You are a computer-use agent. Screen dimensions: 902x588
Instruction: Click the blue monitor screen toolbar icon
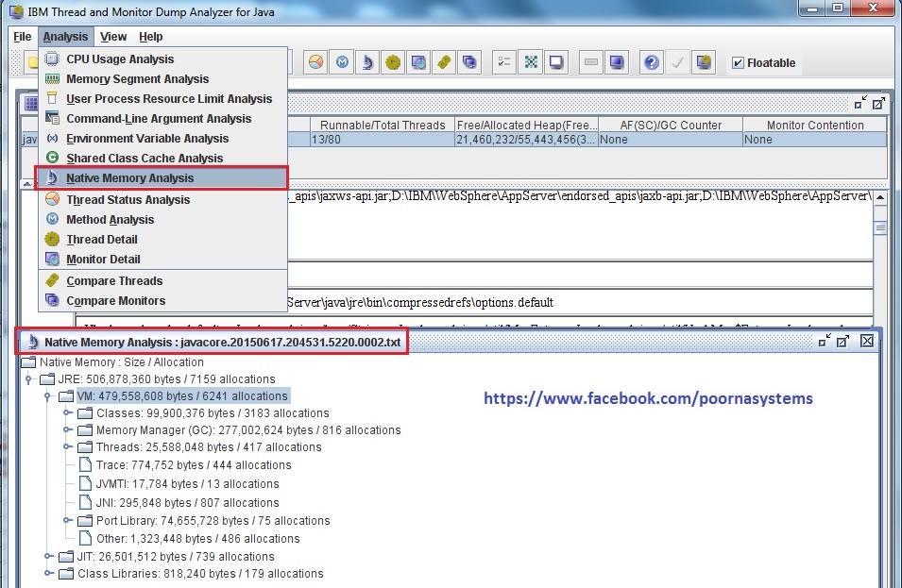pos(617,62)
